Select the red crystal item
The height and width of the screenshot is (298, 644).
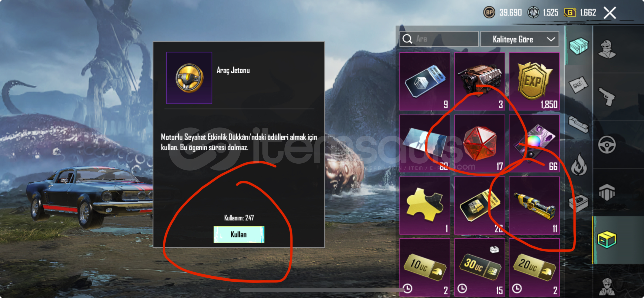coord(479,143)
